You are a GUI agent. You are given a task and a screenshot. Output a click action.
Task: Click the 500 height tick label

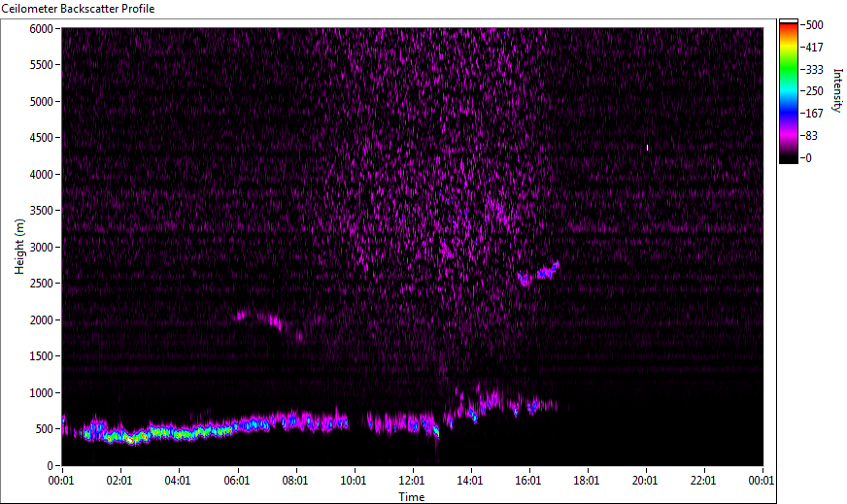pos(44,429)
